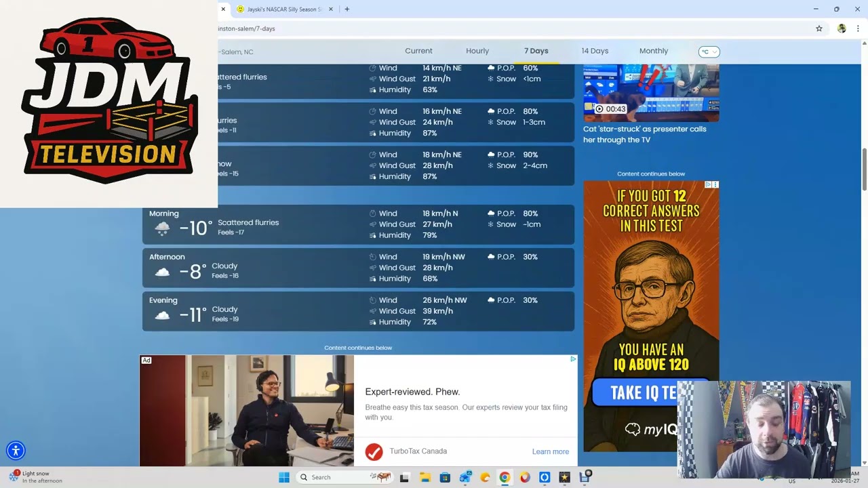
Task: Open Task View from the taskbar
Action: [x=405, y=477]
